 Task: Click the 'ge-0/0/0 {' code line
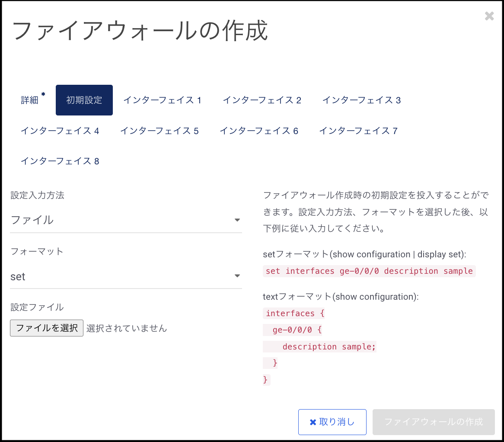point(297,330)
